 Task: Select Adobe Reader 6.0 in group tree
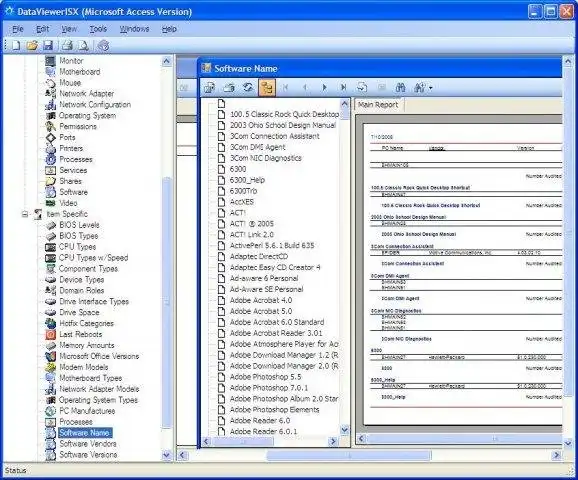pyautogui.click(x=260, y=421)
